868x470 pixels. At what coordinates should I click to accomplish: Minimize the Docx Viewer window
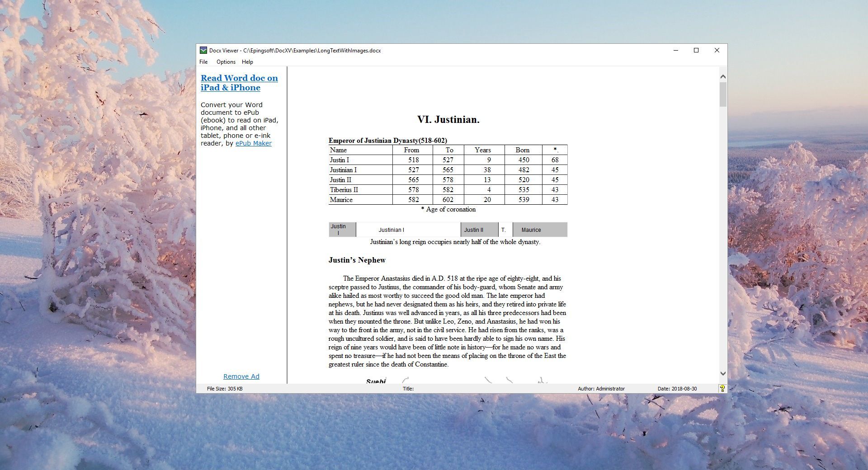pos(676,50)
